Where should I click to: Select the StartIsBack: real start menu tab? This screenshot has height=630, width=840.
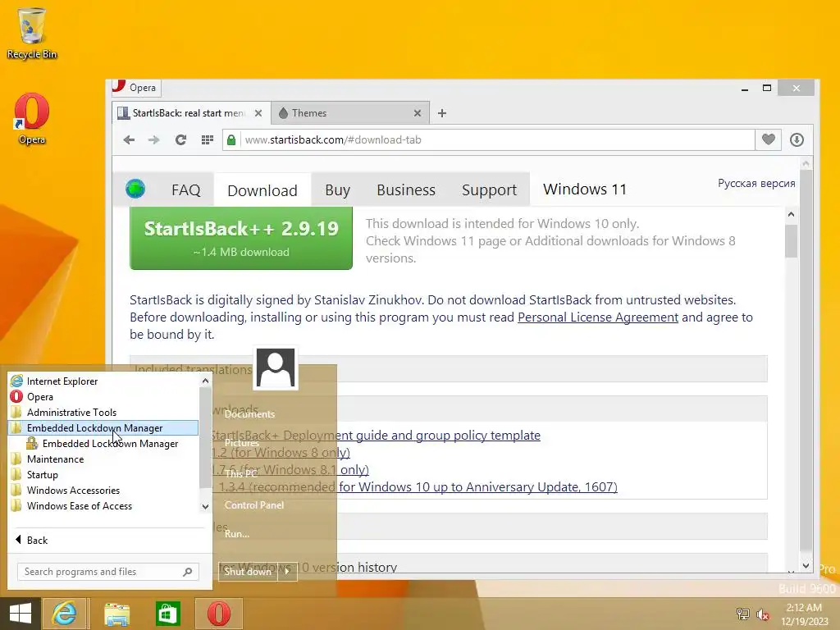pyautogui.click(x=190, y=113)
